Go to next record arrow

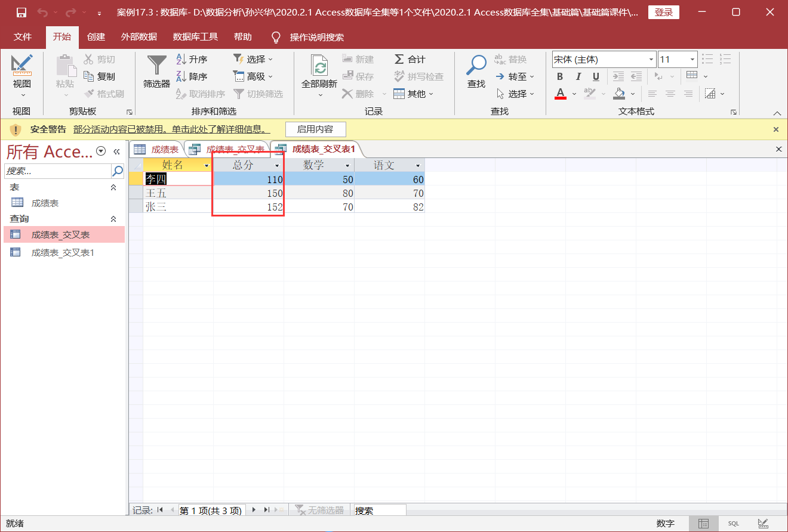tap(254, 510)
